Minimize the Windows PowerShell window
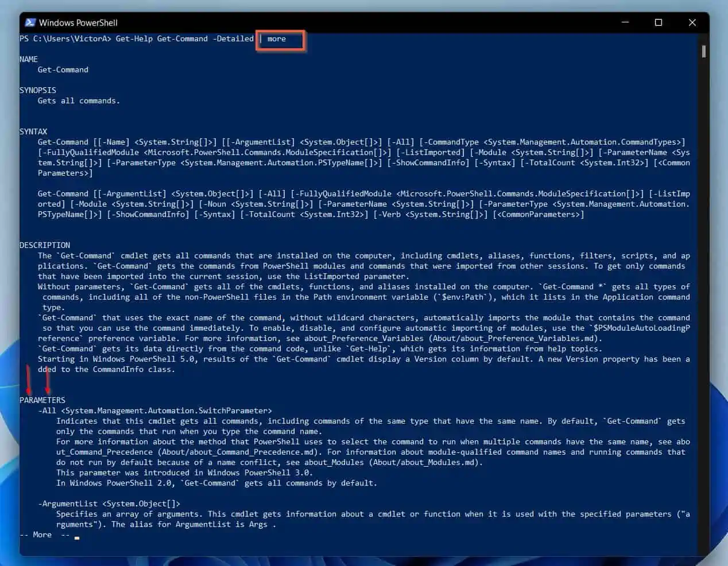Screen dimensions: 728x566 point(625,22)
